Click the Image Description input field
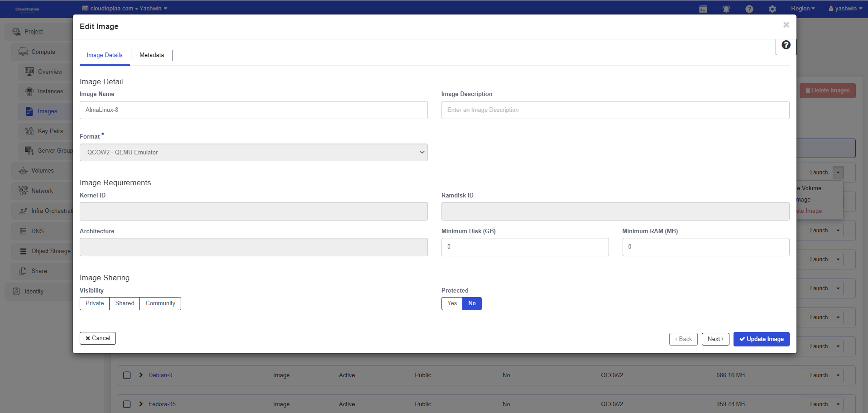 (x=615, y=110)
